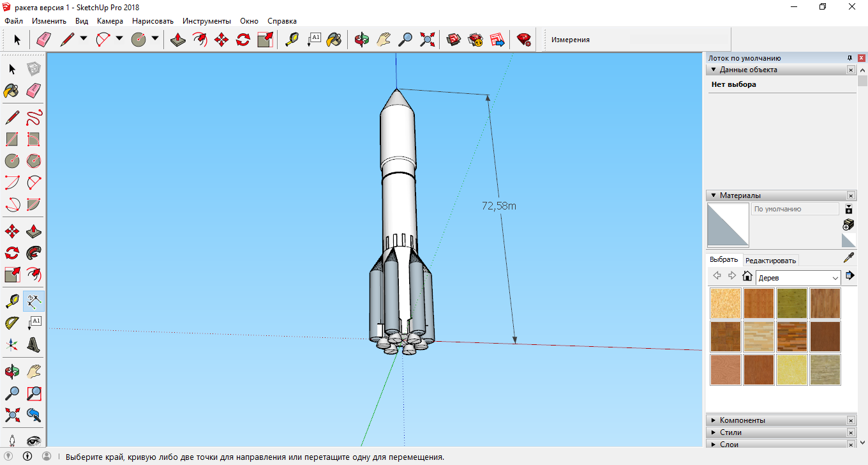The height and width of the screenshot is (465, 868).
Task: Collapse the Материалы panel
Action: pyautogui.click(x=713, y=195)
